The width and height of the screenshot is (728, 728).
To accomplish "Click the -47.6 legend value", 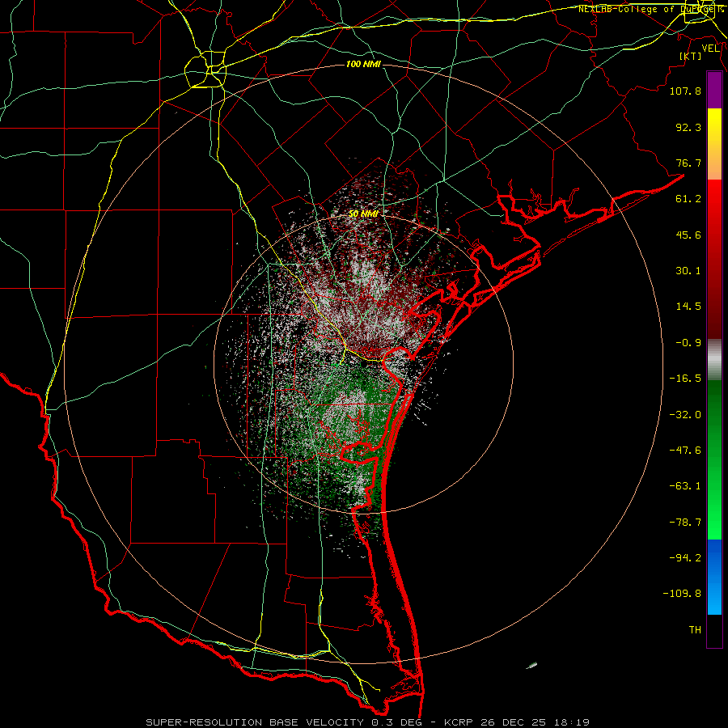I will tap(685, 451).
